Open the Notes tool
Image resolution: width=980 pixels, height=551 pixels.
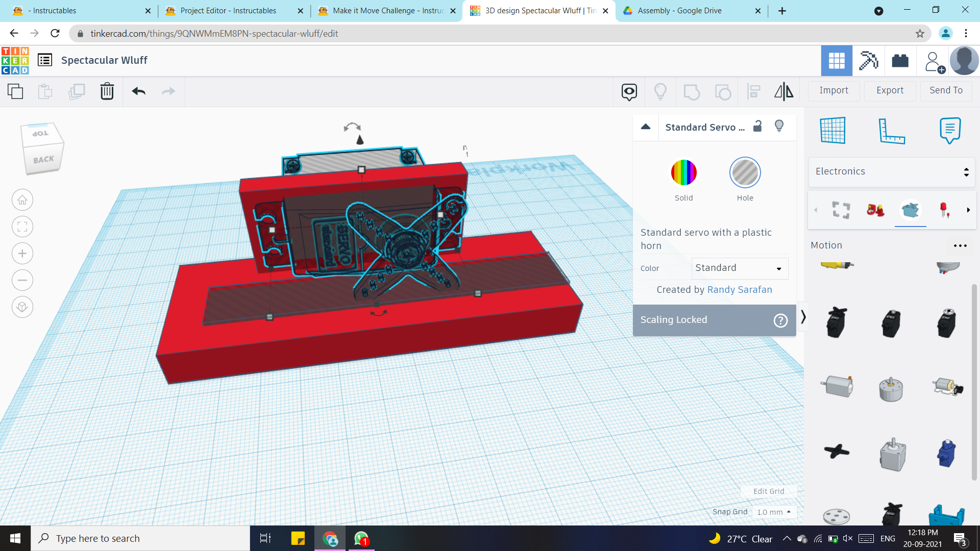[949, 131]
